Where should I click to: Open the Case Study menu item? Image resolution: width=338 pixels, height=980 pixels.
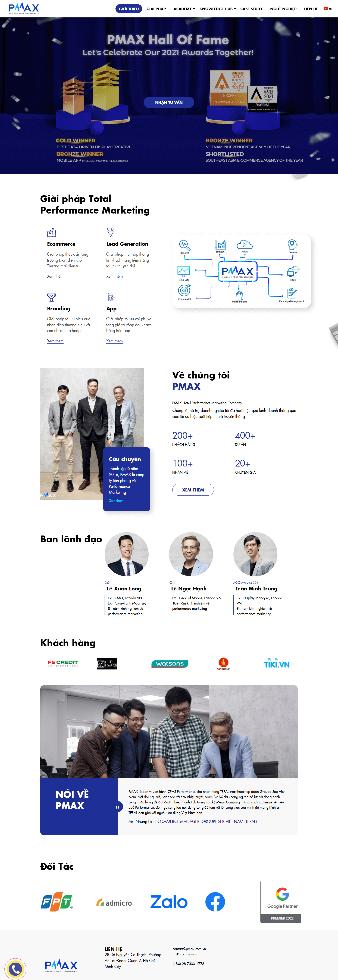pyautogui.click(x=251, y=9)
